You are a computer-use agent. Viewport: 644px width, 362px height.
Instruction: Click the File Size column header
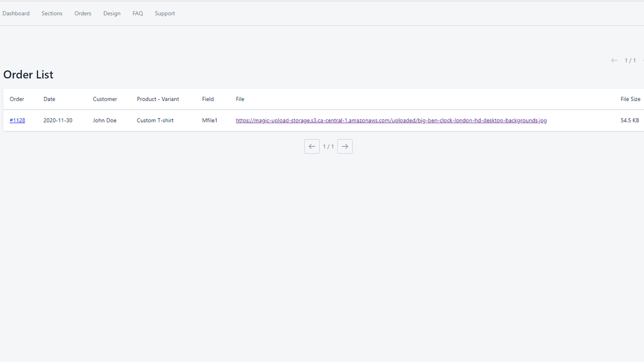630,99
